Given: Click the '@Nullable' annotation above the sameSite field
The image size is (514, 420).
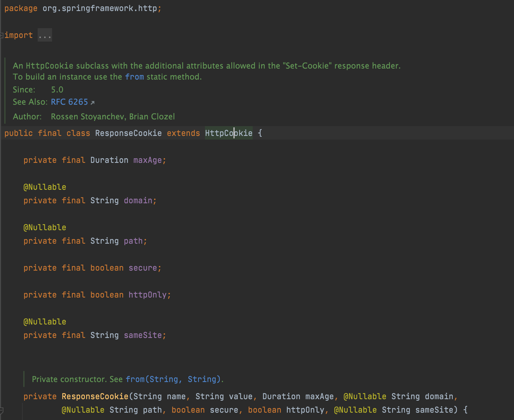Looking at the screenshot, I should (45, 322).
